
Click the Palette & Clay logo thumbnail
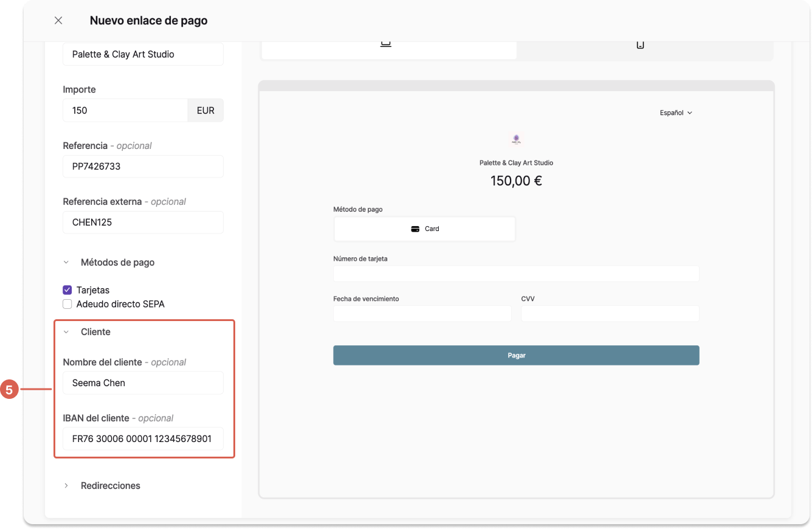pos(516,139)
